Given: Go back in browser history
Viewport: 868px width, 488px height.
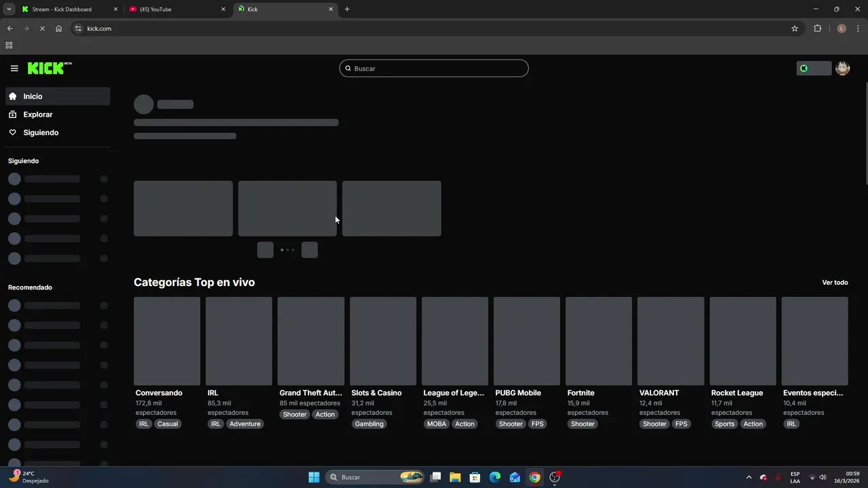Looking at the screenshot, I should 9,28.
